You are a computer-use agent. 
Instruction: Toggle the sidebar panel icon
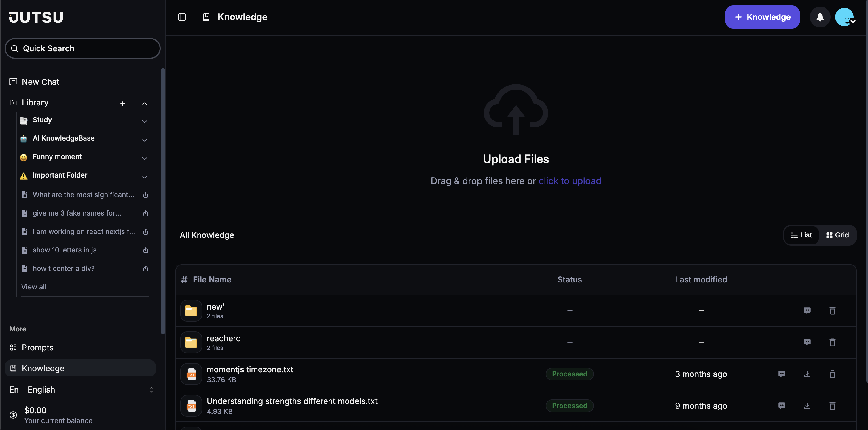[x=182, y=17]
